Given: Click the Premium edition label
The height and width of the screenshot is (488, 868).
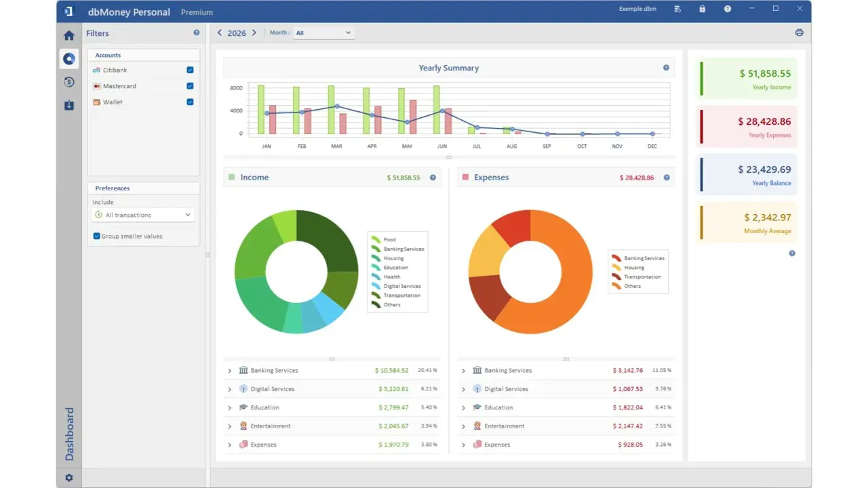Looking at the screenshot, I should tap(197, 12).
